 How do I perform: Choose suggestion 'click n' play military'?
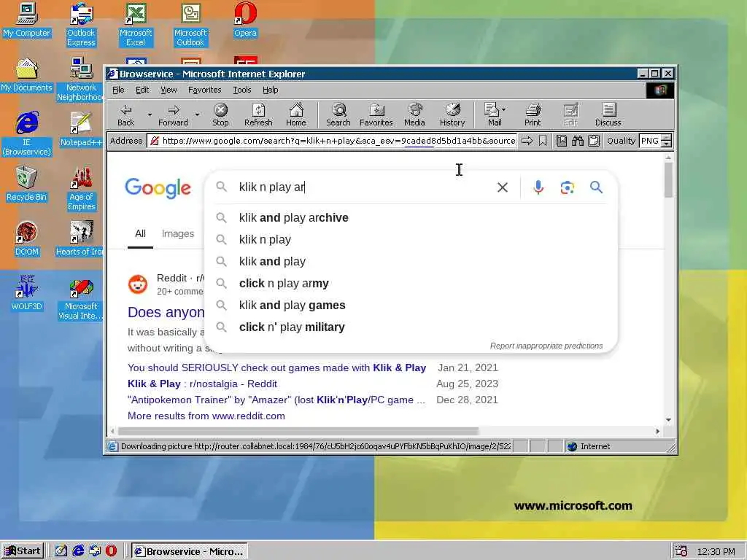411,327
